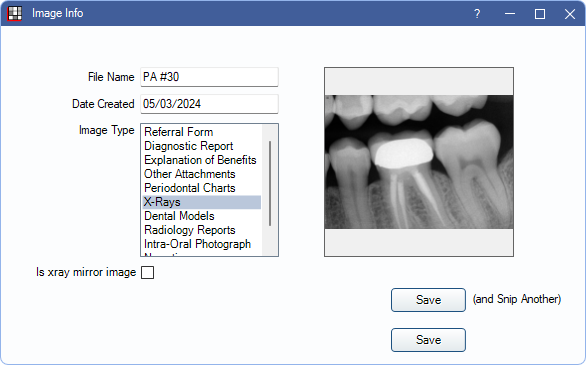Click Save and Snip Another button
586x365 pixels.
point(428,300)
